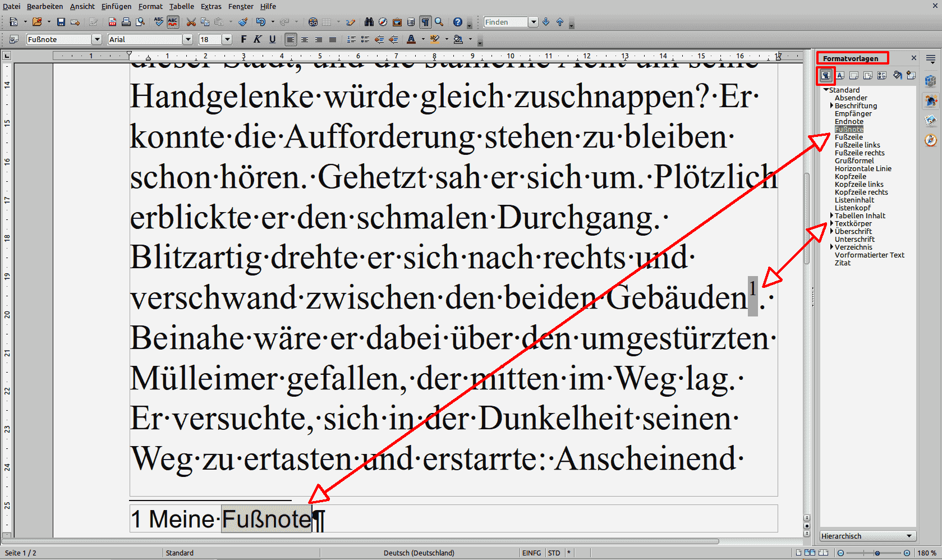This screenshot has width=942, height=560.
Task: Export the document directly as PDF
Action: coord(112,22)
